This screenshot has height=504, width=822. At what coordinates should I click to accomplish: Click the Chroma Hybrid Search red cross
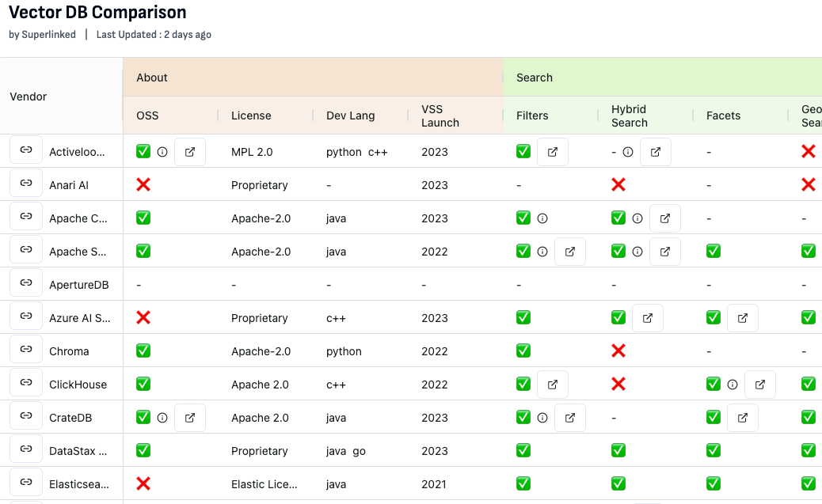tap(618, 351)
